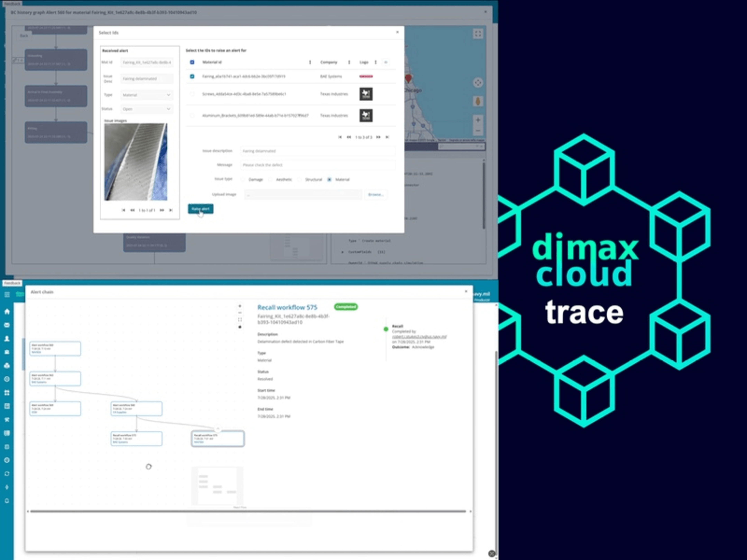Select the Aesthetic issue type radio
The height and width of the screenshot is (560, 747).
(x=270, y=180)
